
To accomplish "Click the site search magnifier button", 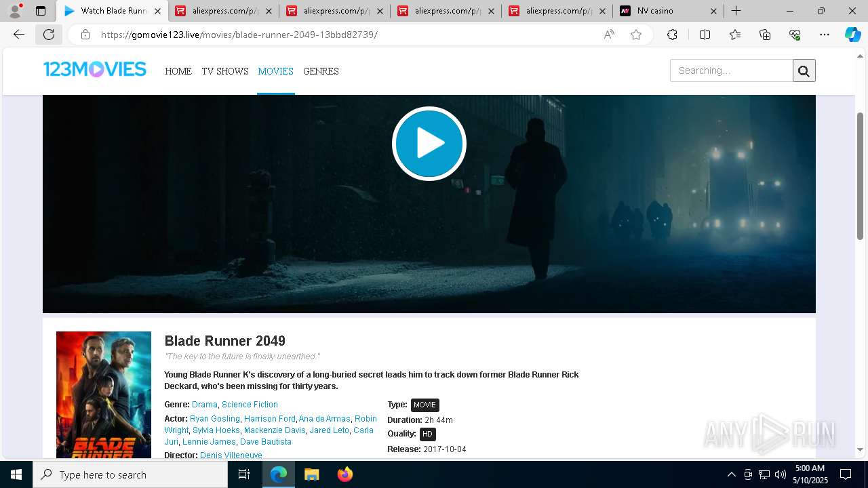I will pos(804,70).
